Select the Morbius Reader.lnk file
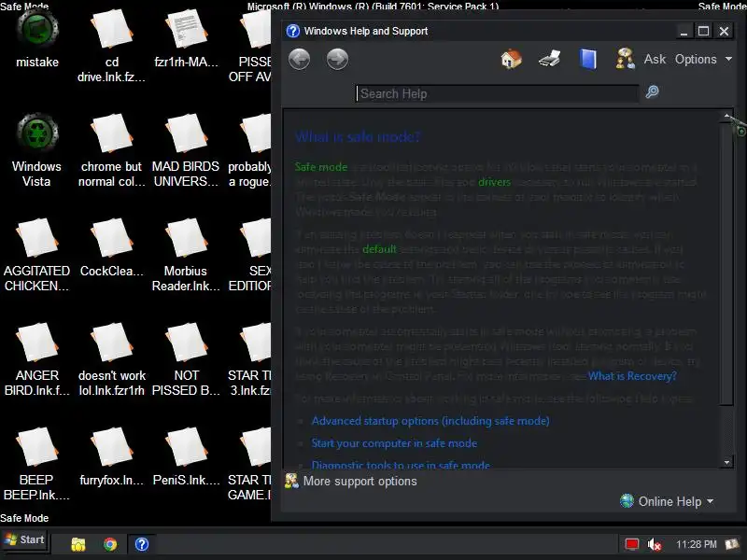 (186, 255)
